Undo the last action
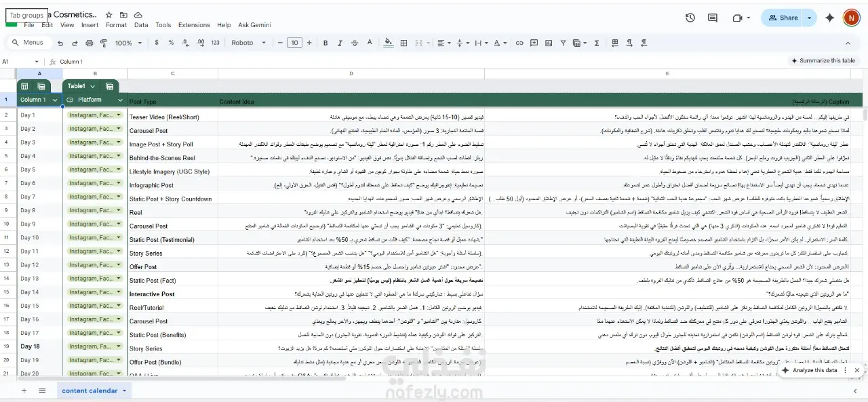The image size is (868, 402). pos(60,43)
